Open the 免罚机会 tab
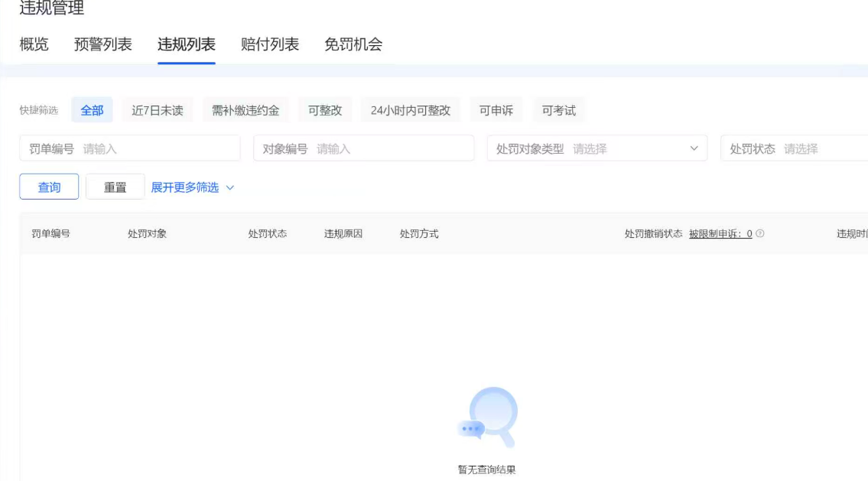868x481 pixels. pyautogui.click(x=353, y=44)
